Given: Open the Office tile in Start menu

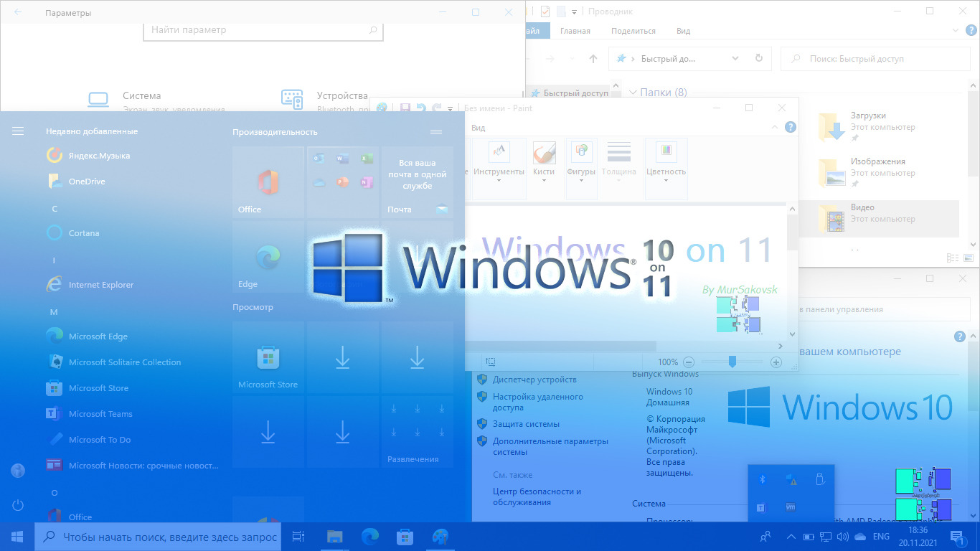Looking at the screenshot, I should pos(268,183).
